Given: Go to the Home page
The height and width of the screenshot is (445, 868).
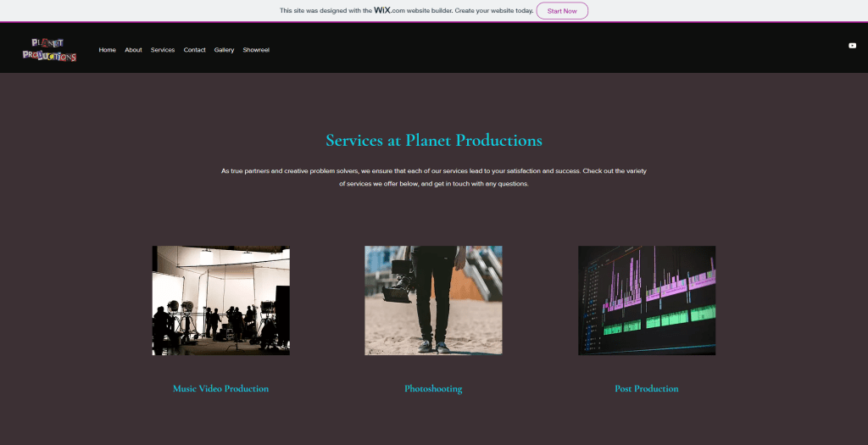Looking at the screenshot, I should tap(107, 50).
